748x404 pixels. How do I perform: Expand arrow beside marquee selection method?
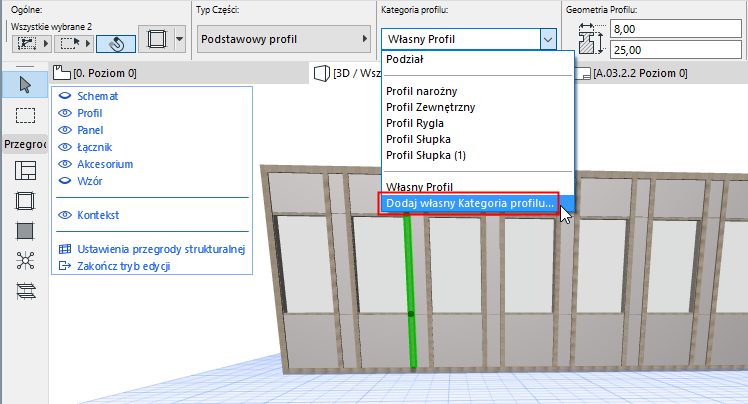(88, 44)
